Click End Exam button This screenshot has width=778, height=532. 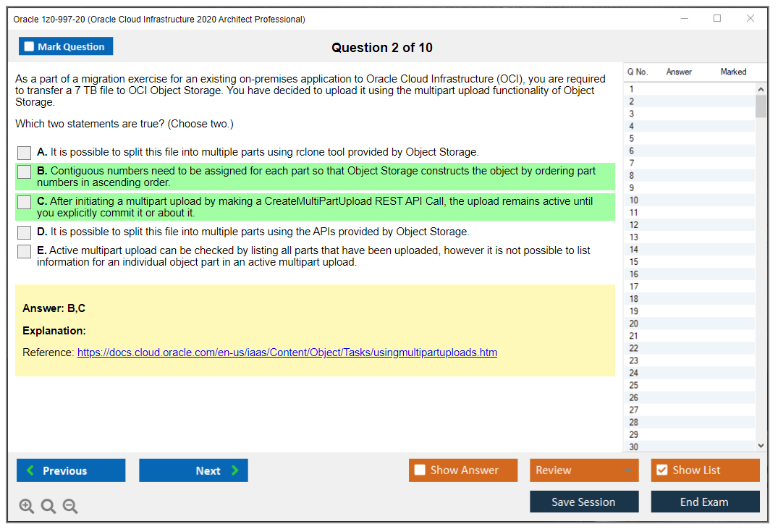[705, 502]
